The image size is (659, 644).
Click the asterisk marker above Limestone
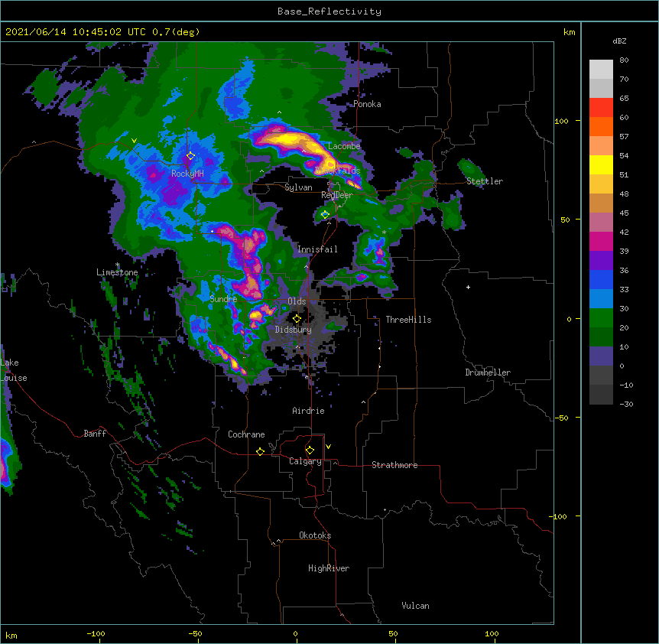pos(117,265)
